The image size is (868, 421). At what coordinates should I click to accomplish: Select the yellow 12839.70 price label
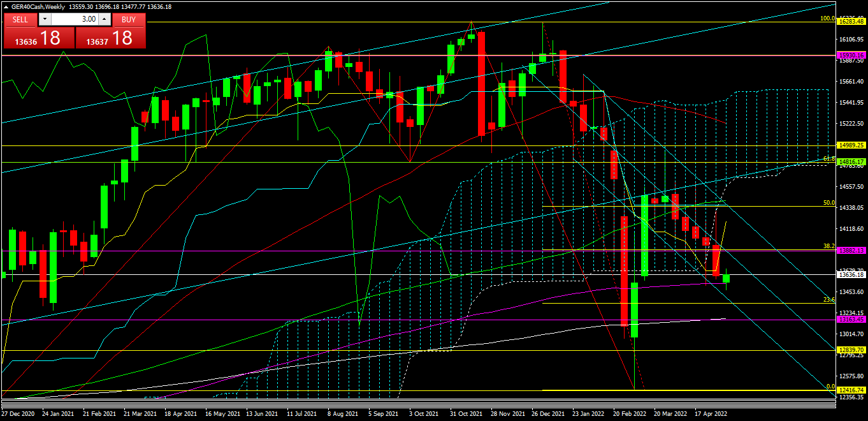point(852,350)
